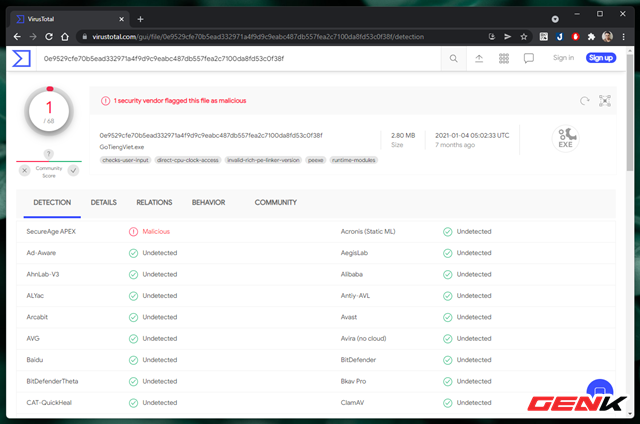Open the comments speech bubble icon
The image size is (640, 424).
(x=529, y=58)
